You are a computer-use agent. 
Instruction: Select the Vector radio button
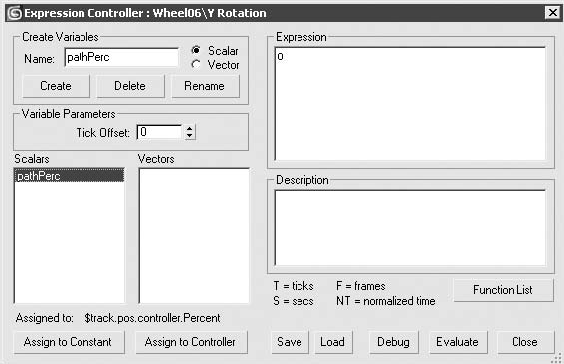pos(196,65)
